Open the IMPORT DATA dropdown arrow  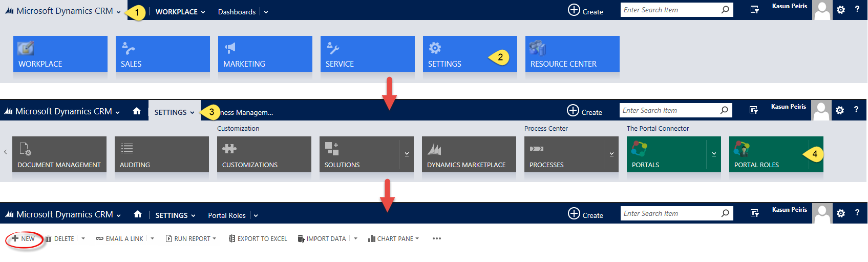point(355,238)
